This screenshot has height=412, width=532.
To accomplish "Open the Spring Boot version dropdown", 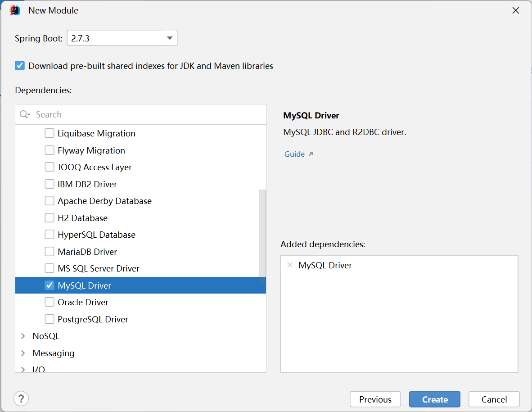I will coord(122,38).
